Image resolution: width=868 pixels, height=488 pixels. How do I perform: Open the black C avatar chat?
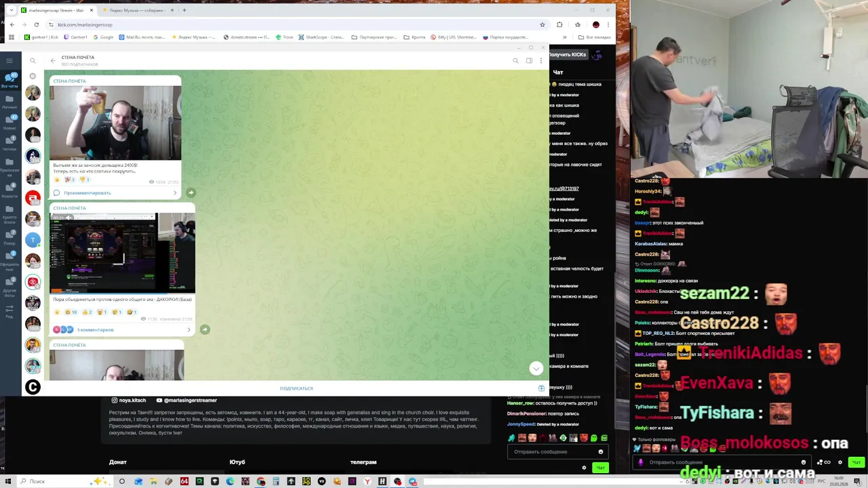33,387
